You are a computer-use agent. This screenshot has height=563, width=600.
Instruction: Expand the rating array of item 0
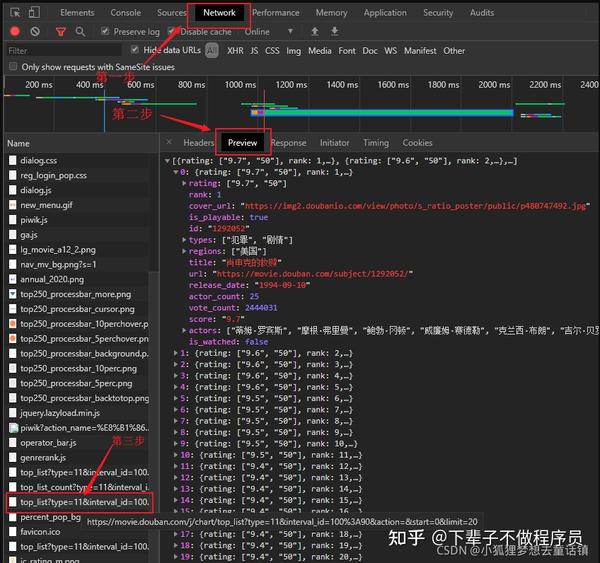coord(184,183)
